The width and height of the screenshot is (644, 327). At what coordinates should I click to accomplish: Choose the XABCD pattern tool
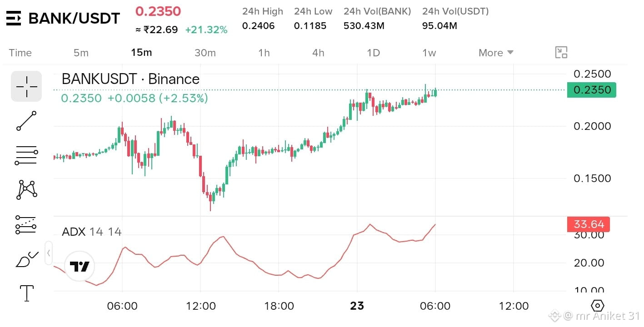point(26,190)
